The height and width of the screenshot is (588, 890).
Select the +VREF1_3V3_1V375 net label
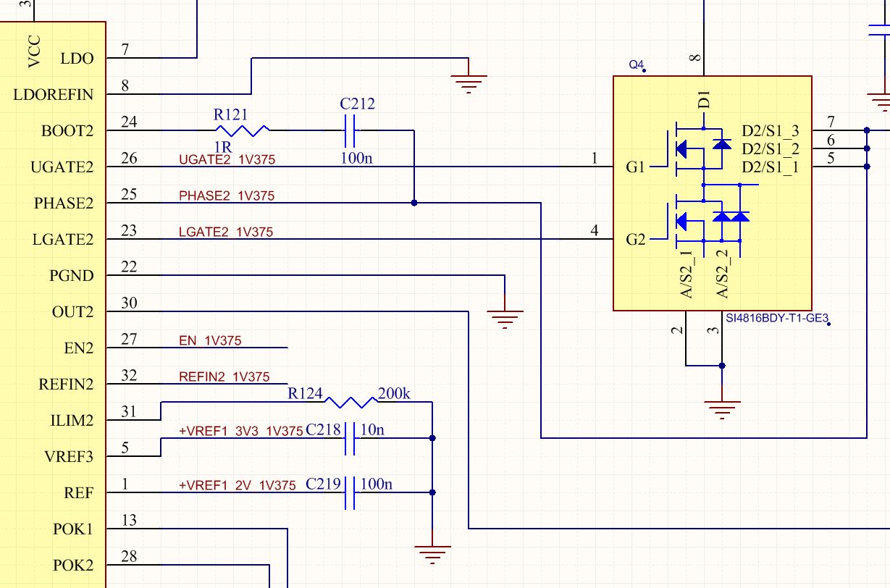click(x=240, y=431)
